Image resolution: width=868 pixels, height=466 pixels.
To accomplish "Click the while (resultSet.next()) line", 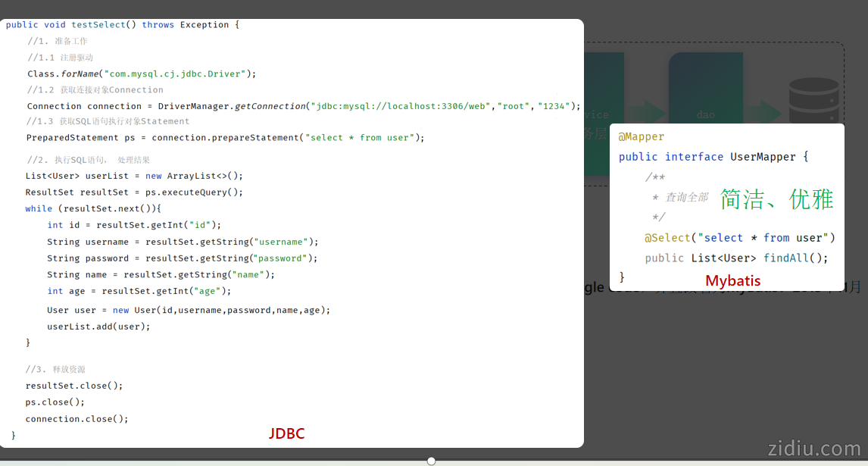I will pyautogui.click(x=93, y=208).
